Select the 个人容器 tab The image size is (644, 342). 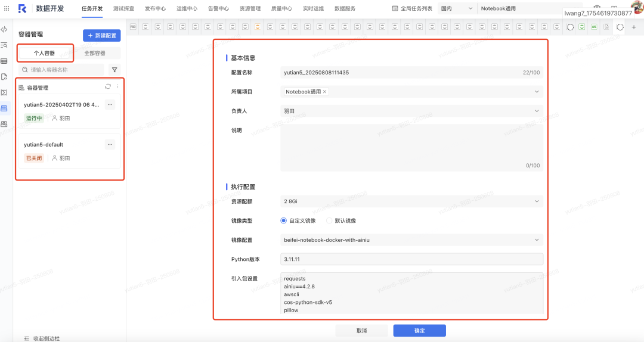44,53
